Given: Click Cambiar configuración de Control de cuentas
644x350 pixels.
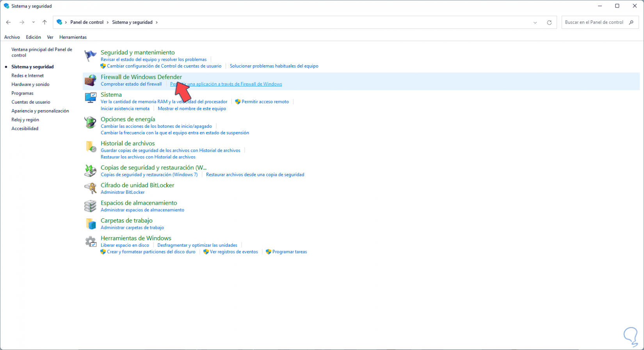Looking at the screenshot, I should (164, 66).
